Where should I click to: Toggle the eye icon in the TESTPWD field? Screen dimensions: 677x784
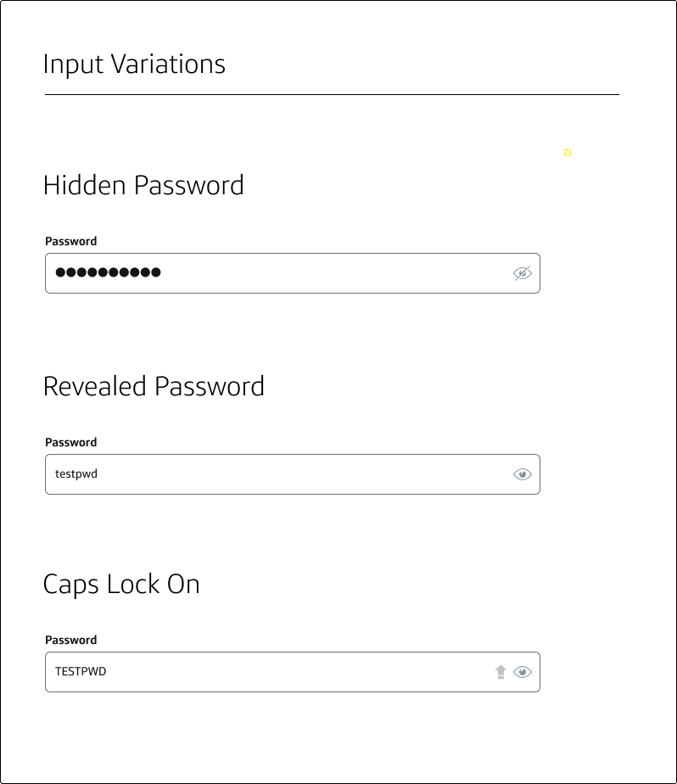pos(522,672)
